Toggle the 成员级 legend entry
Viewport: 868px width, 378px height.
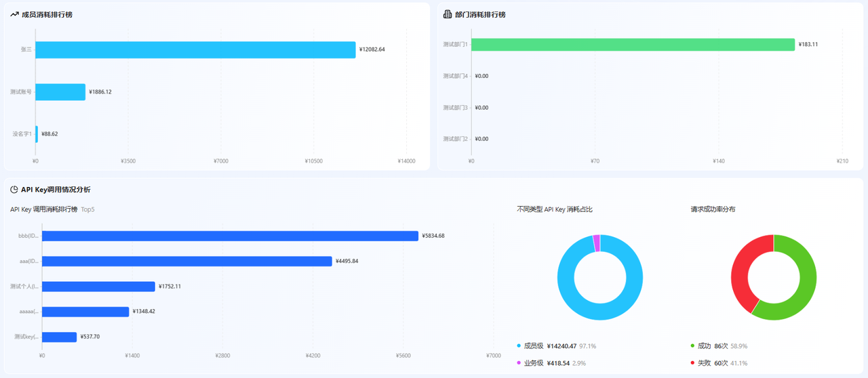pos(556,346)
